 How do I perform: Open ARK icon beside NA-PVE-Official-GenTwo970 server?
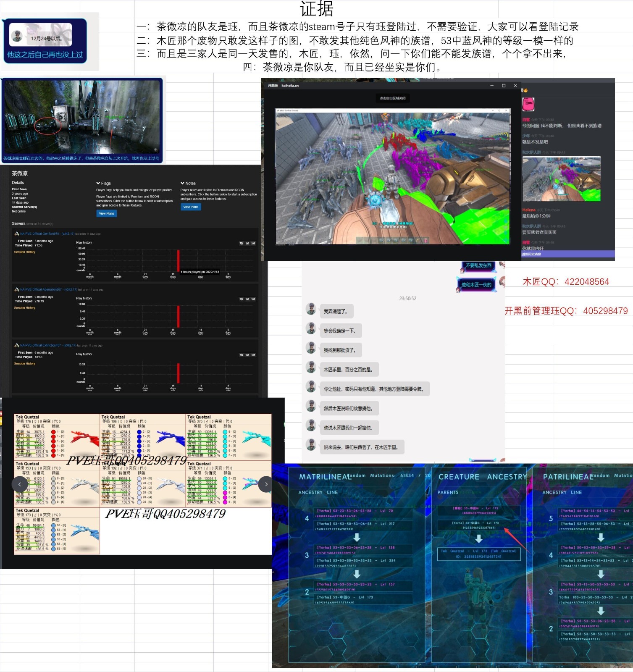coord(17,234)
